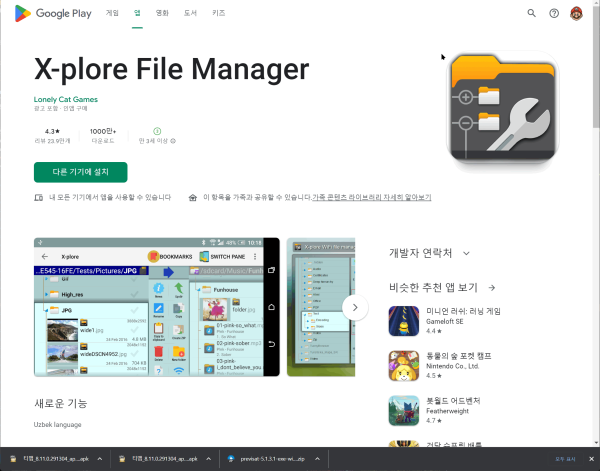Click the next screenshot arrow button

pyautogui.click(x=355, y=307)
